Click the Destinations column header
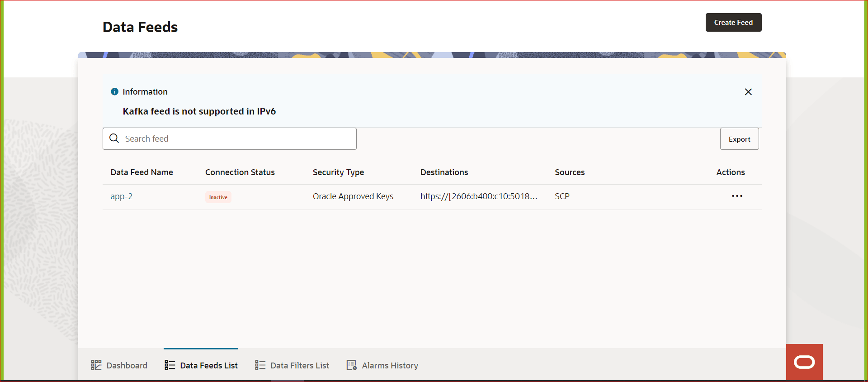Image resolution: width=868 pixels, height=382 pixels. (x=444, y=172)
